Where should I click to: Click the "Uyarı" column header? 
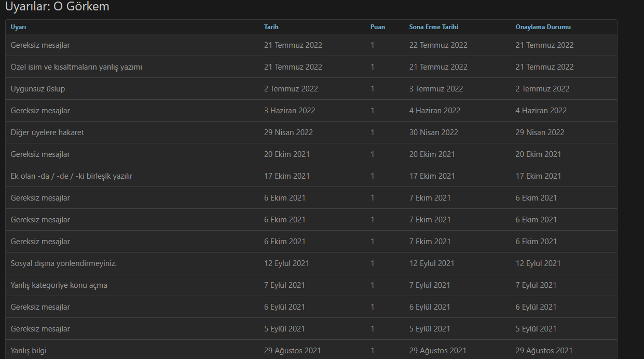(x=18, y=27)
